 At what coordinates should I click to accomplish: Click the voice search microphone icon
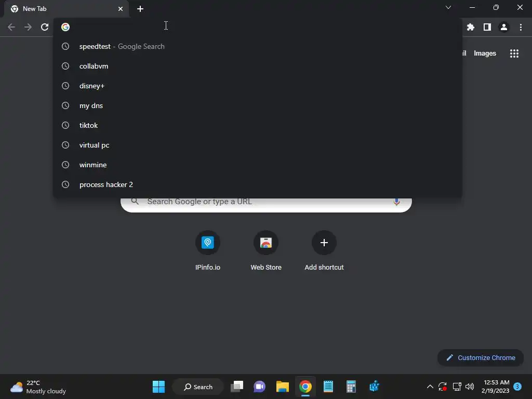[x=396, y=202]
